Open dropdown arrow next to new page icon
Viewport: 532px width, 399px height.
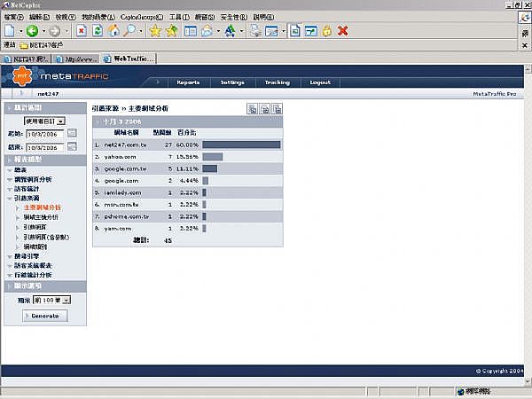click(20, 31)
